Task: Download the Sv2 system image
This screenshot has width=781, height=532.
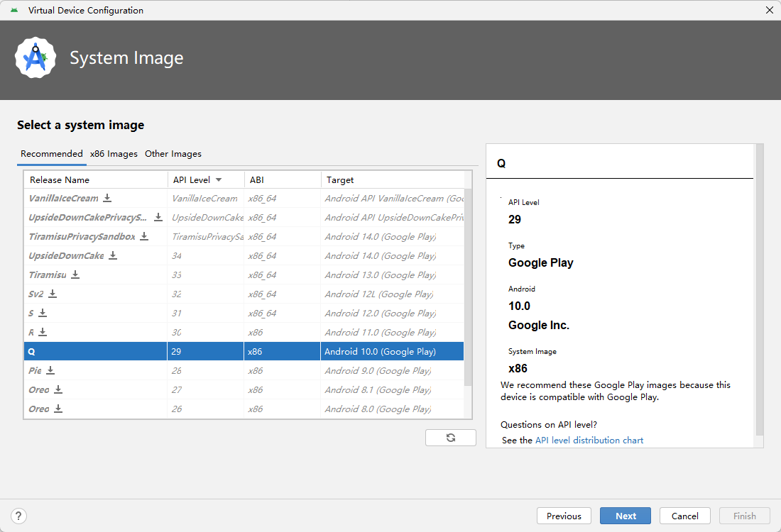Action: pyautogui.click(x=53, y=294)
